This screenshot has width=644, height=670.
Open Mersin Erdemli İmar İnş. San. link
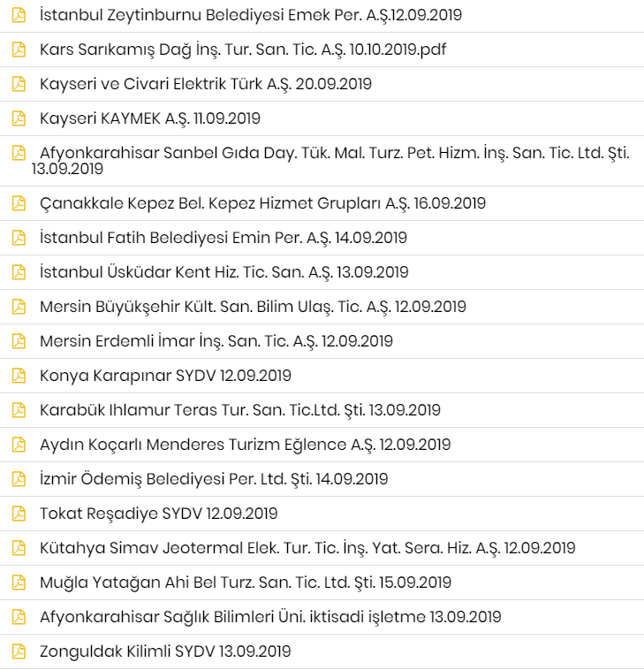click(x=216, y=341)
